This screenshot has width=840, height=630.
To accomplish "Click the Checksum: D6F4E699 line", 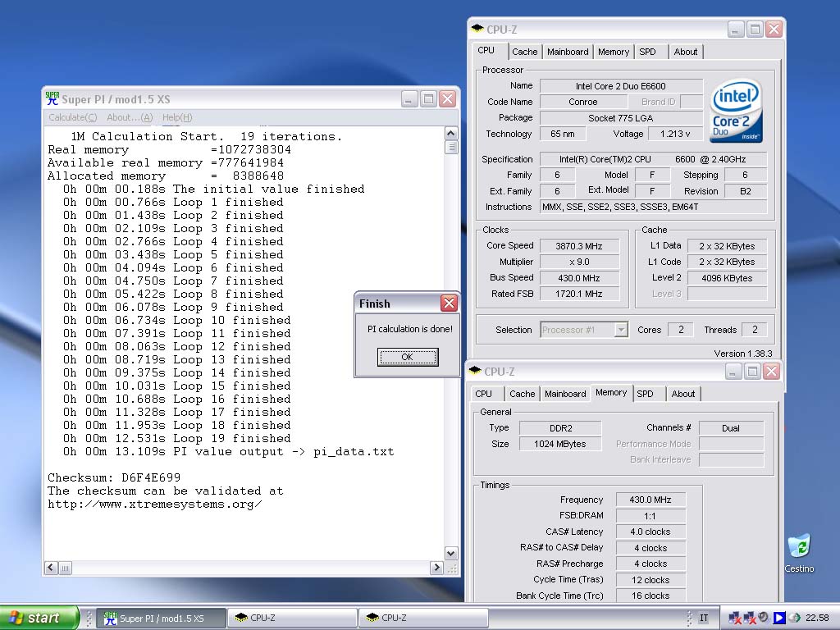I will (x=114, y=477).
